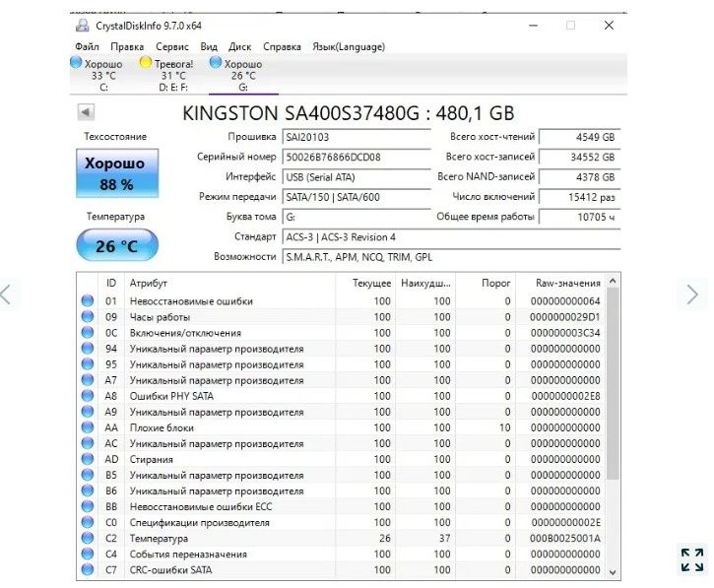This screenshot has height=588, width=714.
Task: Click the transfer mode field SATA/150 | SATA/600
Action: pyautogui.click(x=357, y=197)
